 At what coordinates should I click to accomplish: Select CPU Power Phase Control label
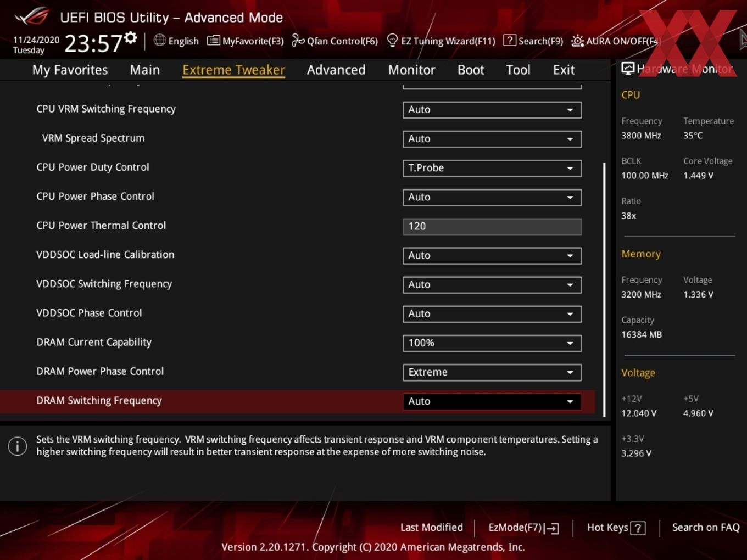pyautogui.click(x=95, y=196)
